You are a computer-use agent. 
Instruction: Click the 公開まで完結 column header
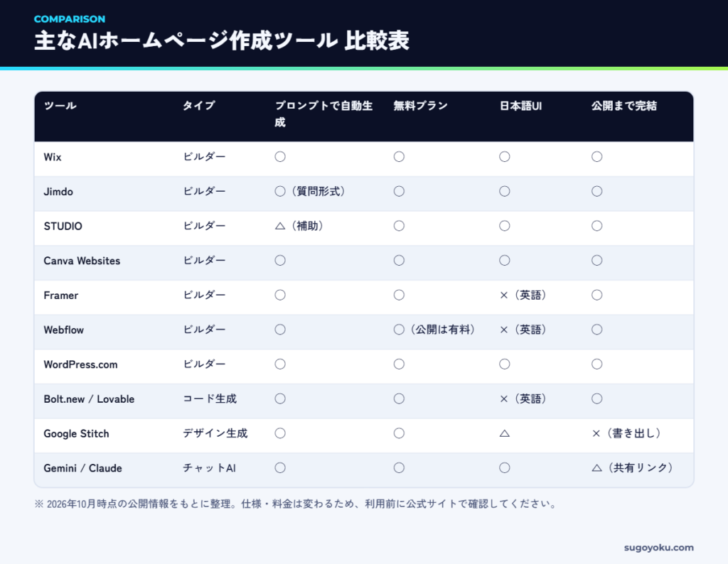[x=624, y=106]
